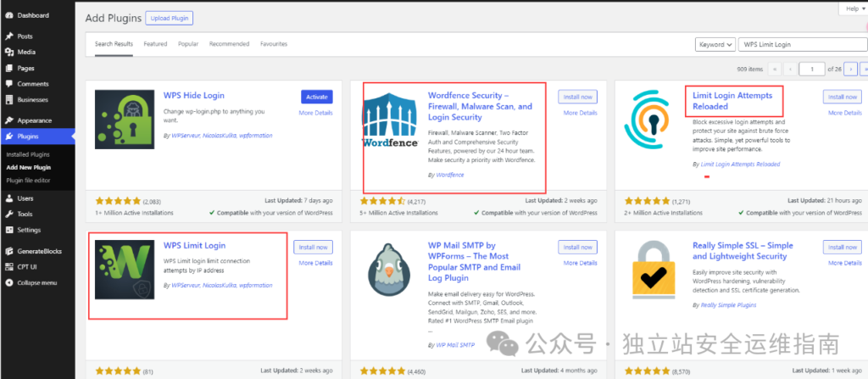Click the Wordfence author link
The width and height of the screenshot is (868, 379).
pyautogui.click(x=449, y=175)
